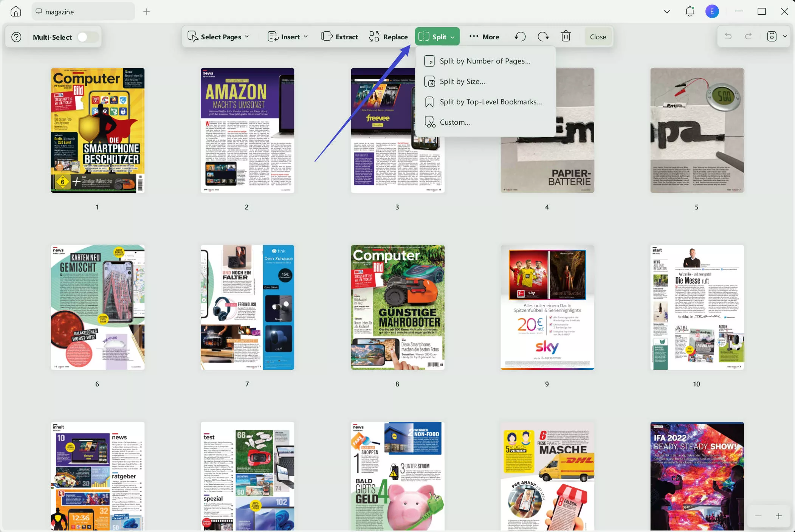Zoom in thumbnails with plus button

point(779,516)
